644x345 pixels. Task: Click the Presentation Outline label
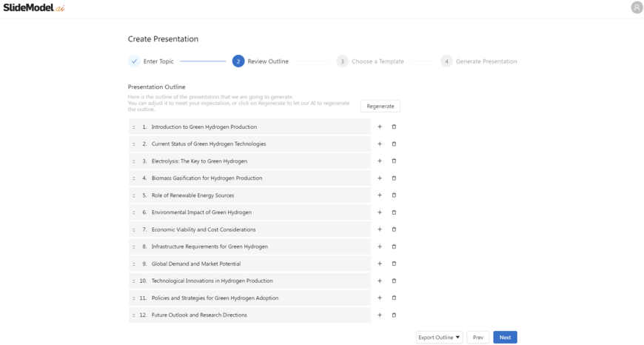(156, 87)
